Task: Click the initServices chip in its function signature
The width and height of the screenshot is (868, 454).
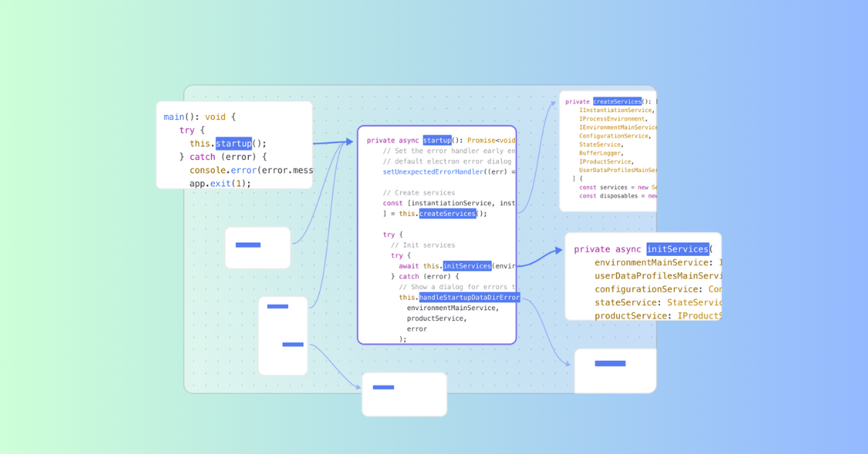Action: (677, 249)
